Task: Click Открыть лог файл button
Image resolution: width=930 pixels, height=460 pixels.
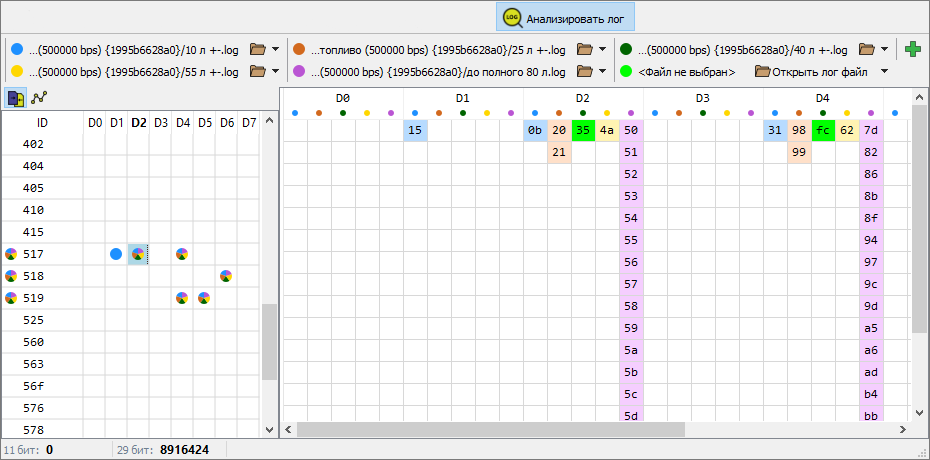Action: click(x=810, y=71)
